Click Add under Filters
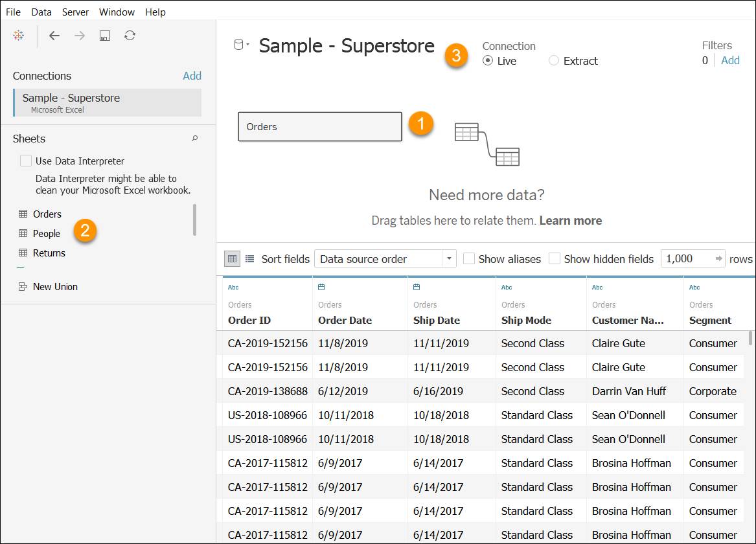Image resolution: width=756 pixels, height=544 pixels. [x=730, y=60]
